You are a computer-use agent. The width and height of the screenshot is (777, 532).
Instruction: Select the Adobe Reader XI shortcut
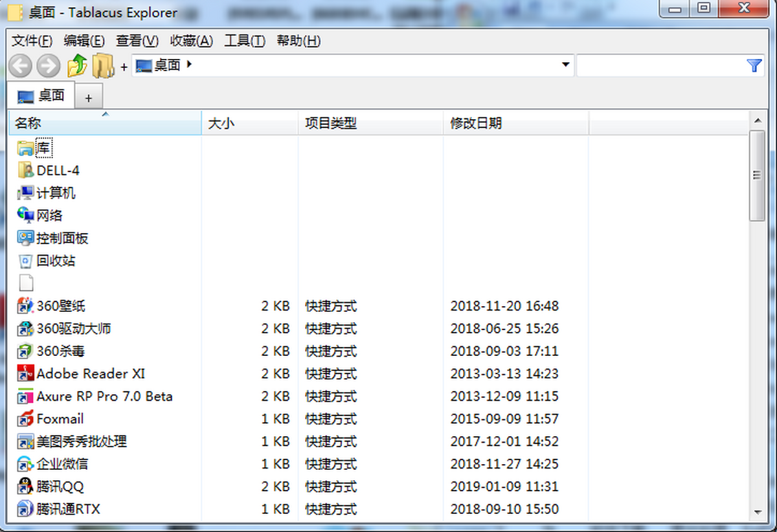coord(91,374)
